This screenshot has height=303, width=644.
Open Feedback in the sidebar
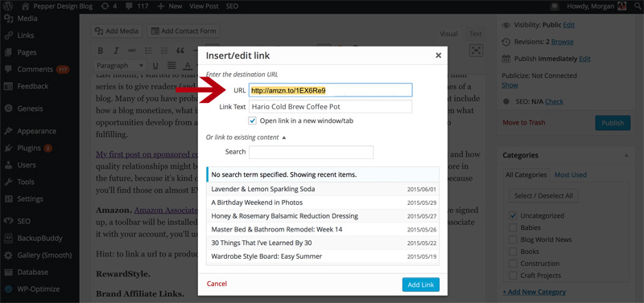[x=32, y=86]
